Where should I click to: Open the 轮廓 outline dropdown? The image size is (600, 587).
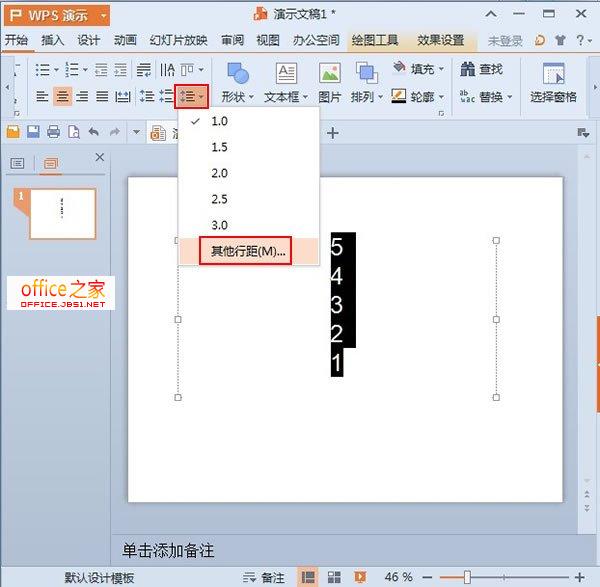pos(418,96)
